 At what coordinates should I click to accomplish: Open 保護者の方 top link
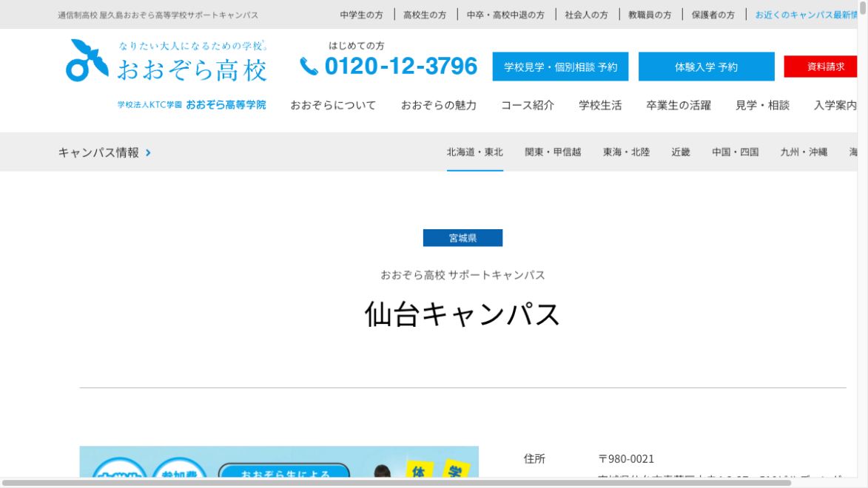(x=713, y=15)
